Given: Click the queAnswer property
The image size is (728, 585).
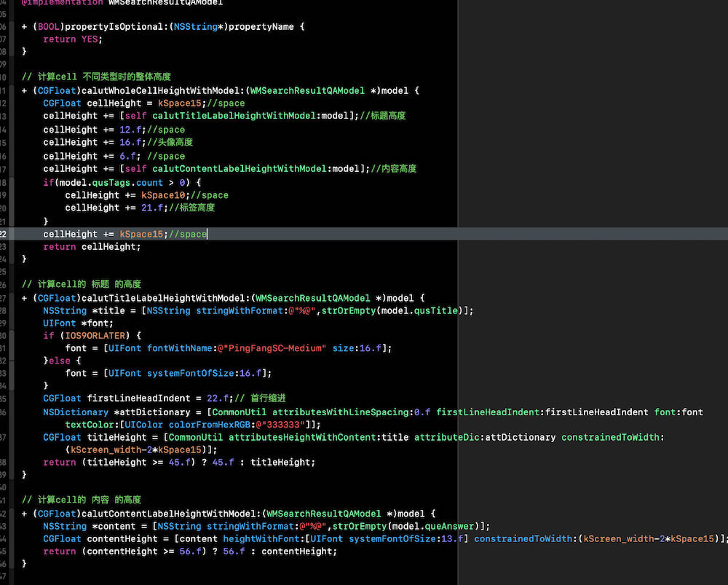Looking at the screenshot, I should point(450,527).
